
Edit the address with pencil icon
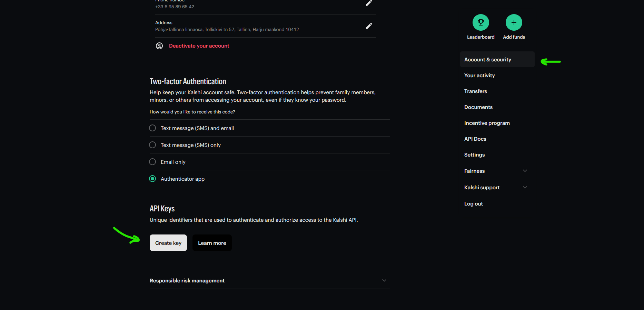369,26
